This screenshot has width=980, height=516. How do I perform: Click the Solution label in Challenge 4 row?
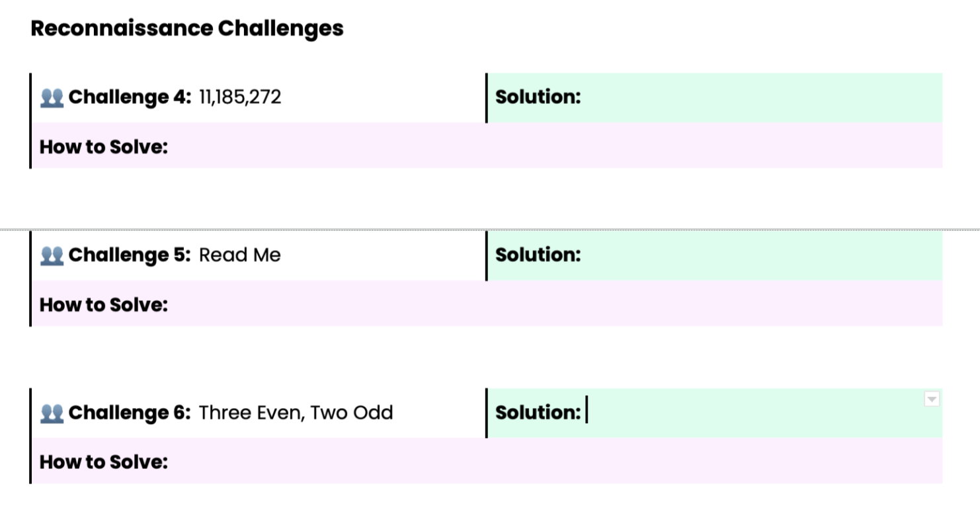538,97
